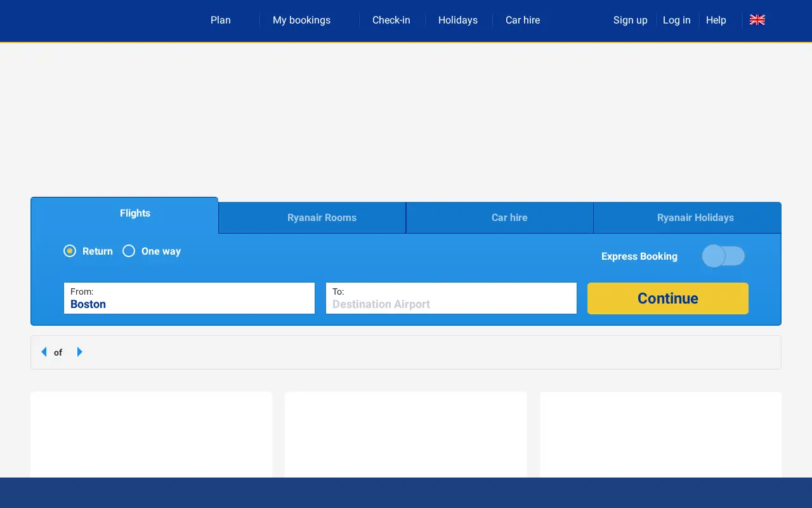Toggle the Express Booking switch
Viewport: 812px width, 508px height.
pos(723,256)
